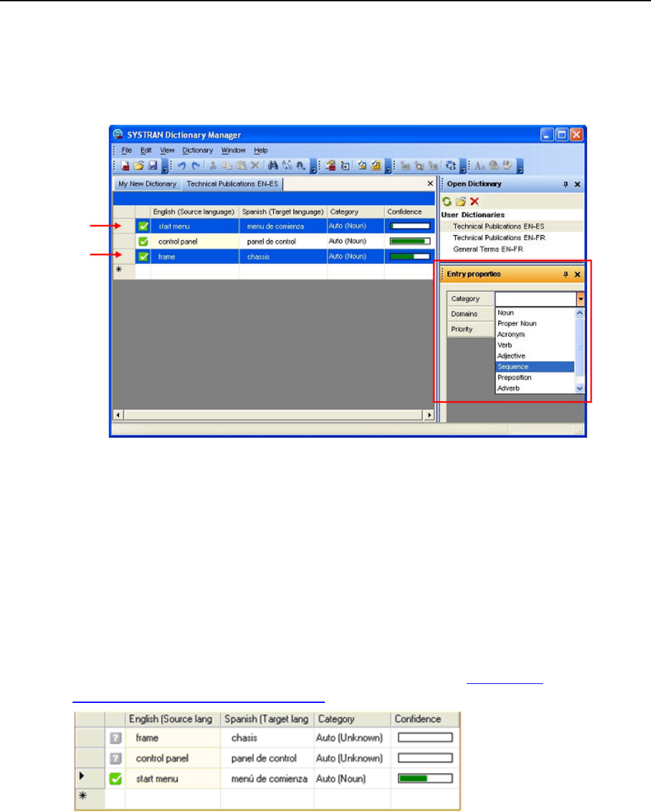
Task: Open the Edit menu
Action: tap(146, 150)
